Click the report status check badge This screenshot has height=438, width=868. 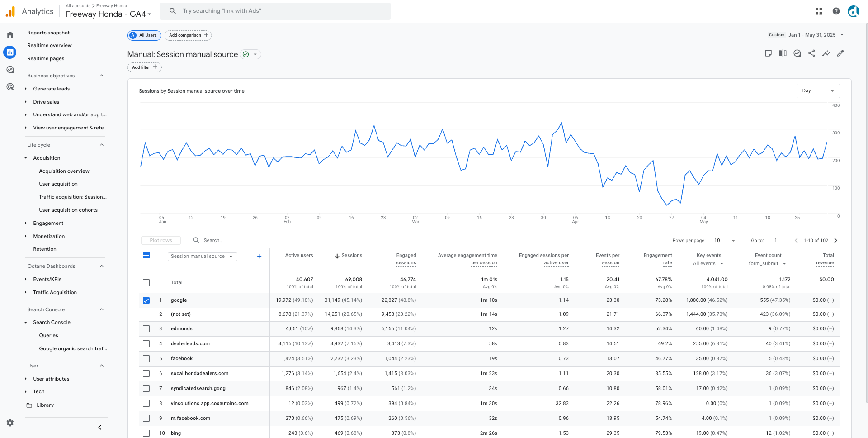pos(246,54)
